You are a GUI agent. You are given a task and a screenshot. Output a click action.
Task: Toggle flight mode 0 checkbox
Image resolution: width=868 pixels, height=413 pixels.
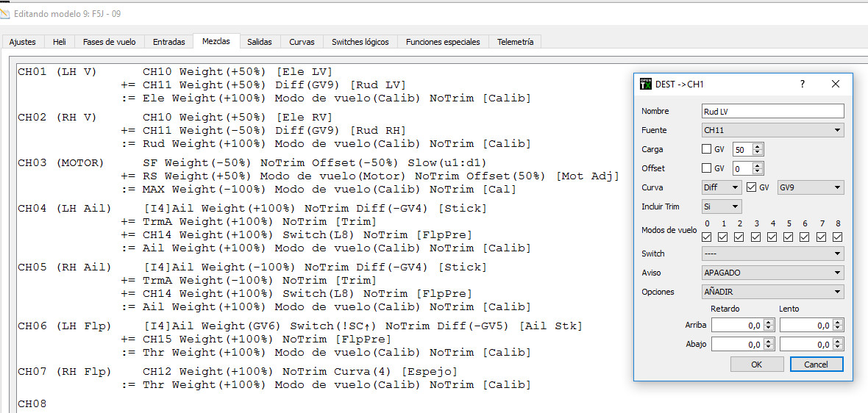(707, 237)
